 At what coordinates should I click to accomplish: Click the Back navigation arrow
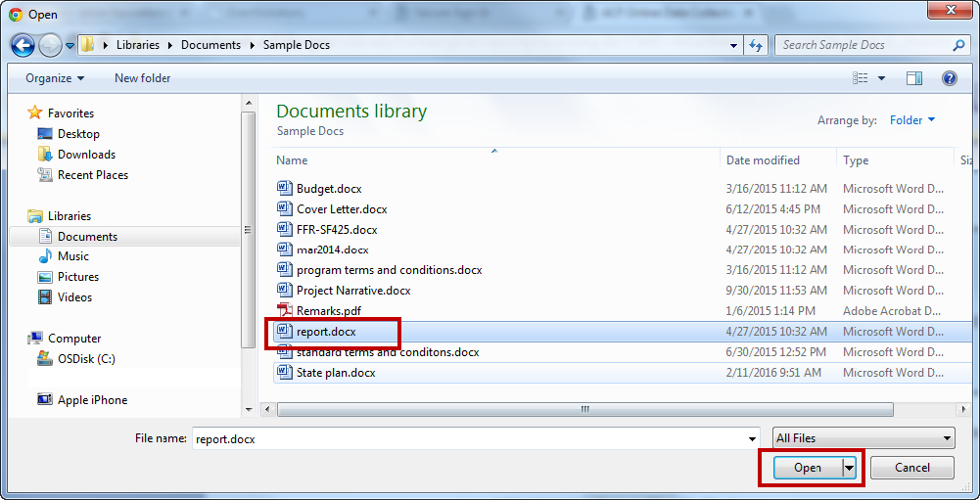point(23,45)
